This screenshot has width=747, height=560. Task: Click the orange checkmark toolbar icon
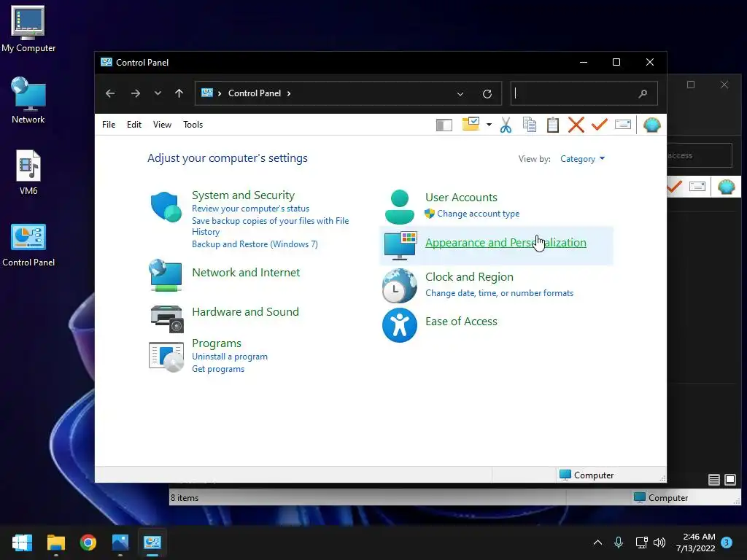click(600, 125)
